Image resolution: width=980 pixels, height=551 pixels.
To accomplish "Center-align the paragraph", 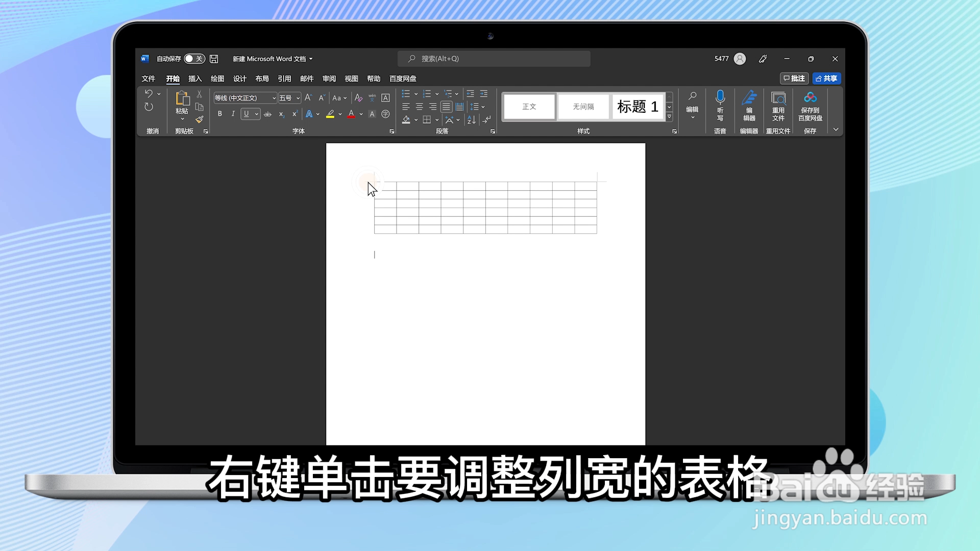I will point(419,107).
